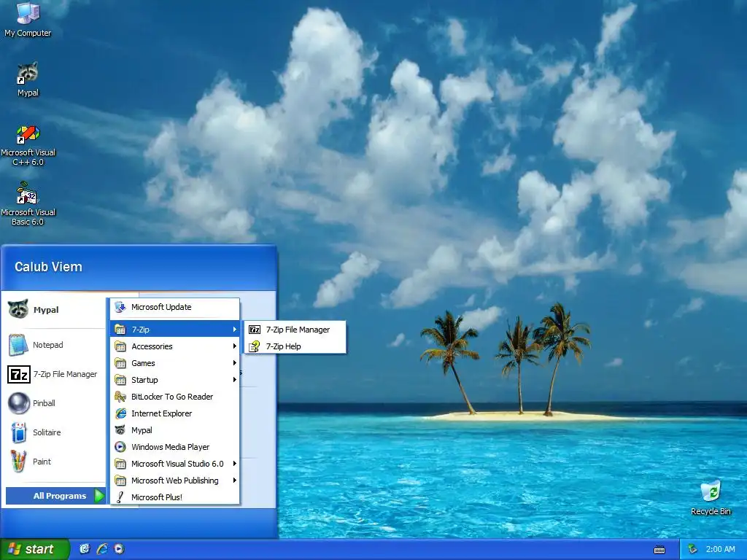The height and width of the screenshot is (560, 747).
Task: Click Internet Explorer icon in programs list
Action: pyautogui.click(x=120, y=413)
